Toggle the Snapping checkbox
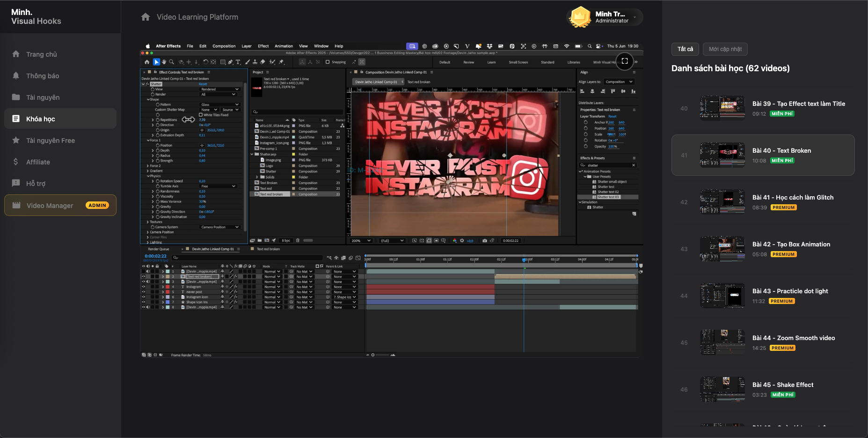This screenshot has width=868, height=438. pos(328,62)
